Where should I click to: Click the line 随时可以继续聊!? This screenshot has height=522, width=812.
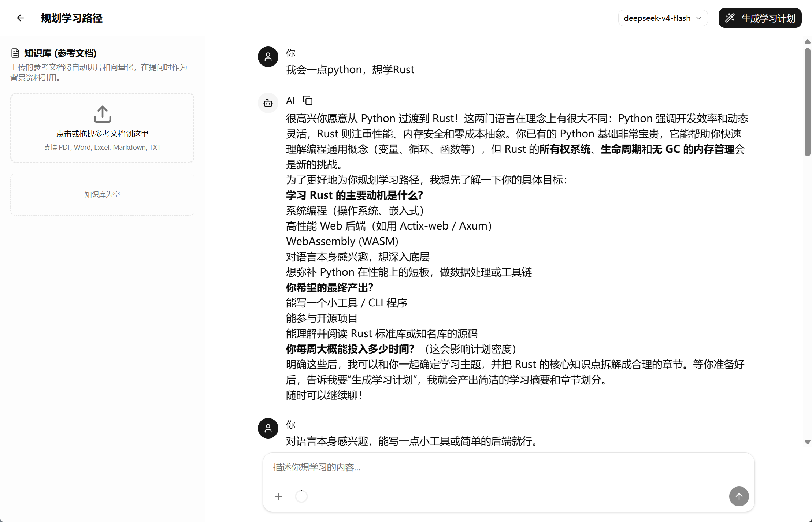(325, 395)
